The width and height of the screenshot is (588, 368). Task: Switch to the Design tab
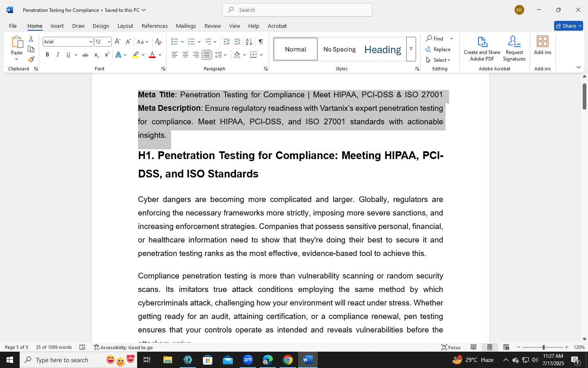point(100,26)
